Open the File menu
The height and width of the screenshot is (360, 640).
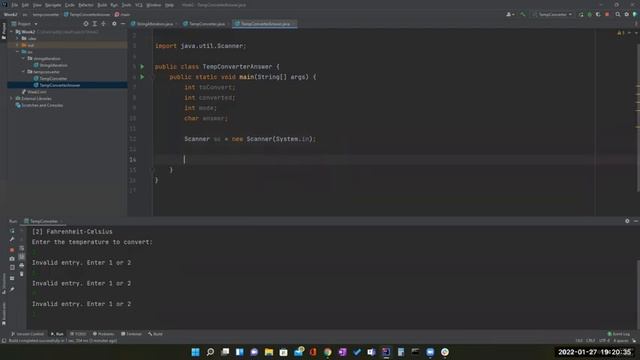(x=15, y=5)
